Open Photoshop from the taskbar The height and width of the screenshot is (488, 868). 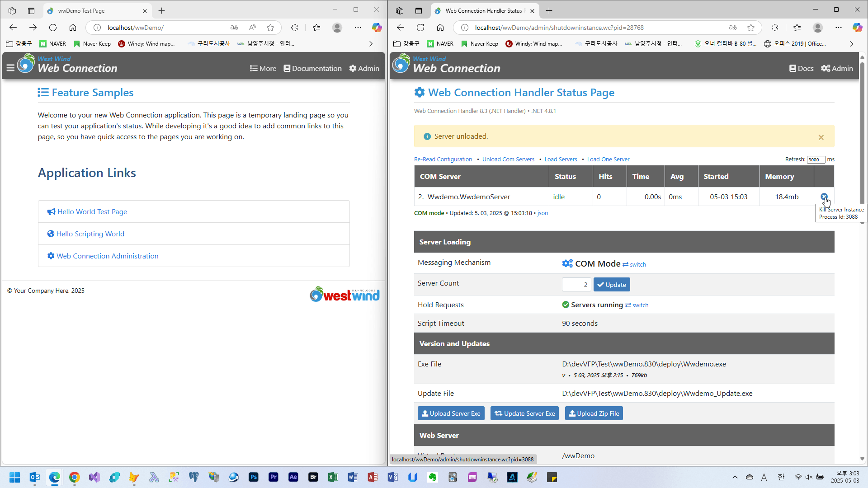click(254, 477)
